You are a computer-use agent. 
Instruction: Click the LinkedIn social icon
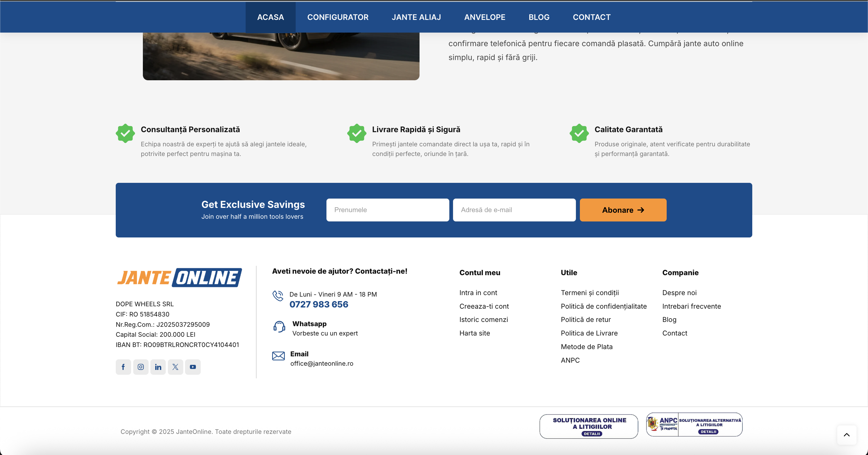pos(158,367)
